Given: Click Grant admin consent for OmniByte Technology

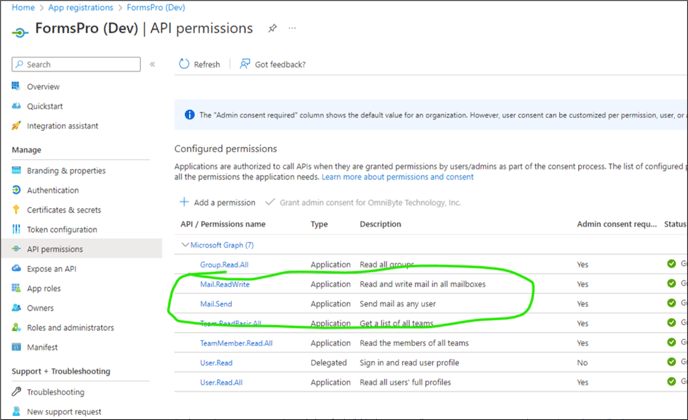Looking at the screenshot, I should (x=363, y=202).
